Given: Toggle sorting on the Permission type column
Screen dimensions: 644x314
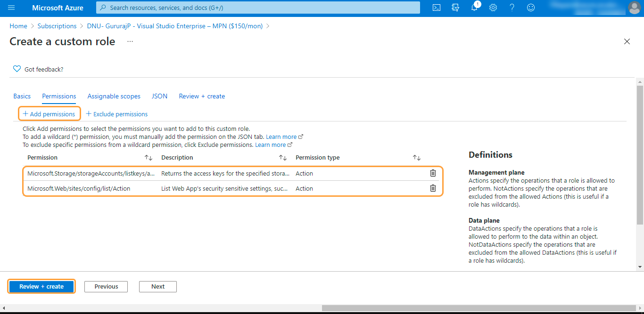Looking at the screenshot, I should (417, 157).
